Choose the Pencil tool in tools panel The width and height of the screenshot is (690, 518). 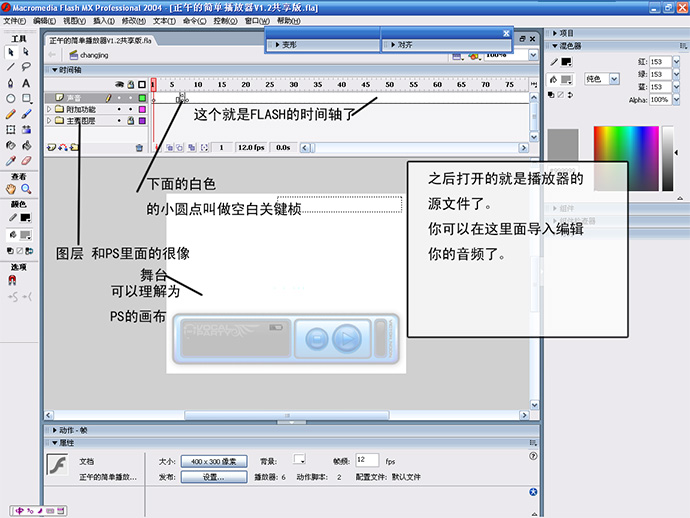click(11, 114)
